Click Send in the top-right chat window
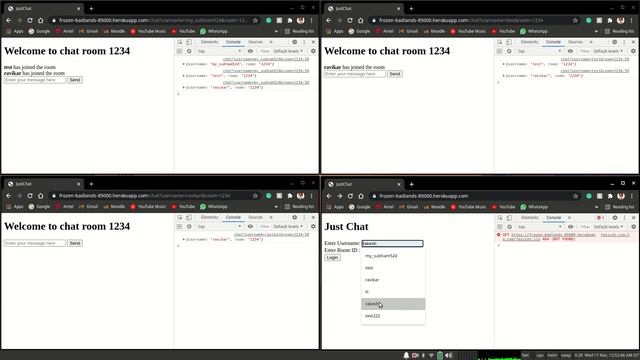The width and height of the screenshot is (640, 360). [395, 74]
